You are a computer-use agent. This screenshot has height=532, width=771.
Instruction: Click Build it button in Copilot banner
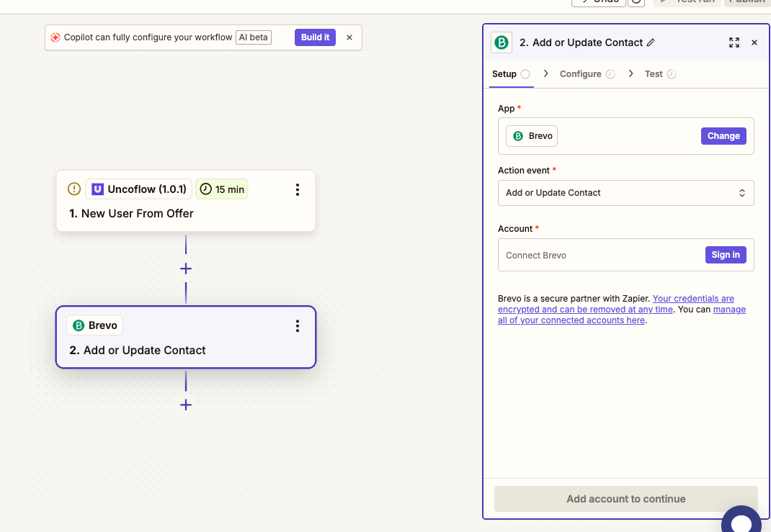(x=315, y=37)
